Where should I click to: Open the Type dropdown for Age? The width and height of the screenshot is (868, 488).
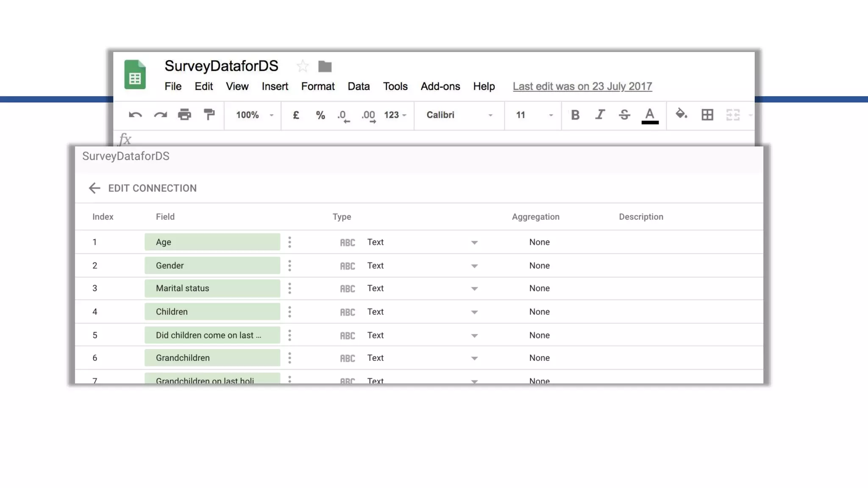click(x=474, y=243)
